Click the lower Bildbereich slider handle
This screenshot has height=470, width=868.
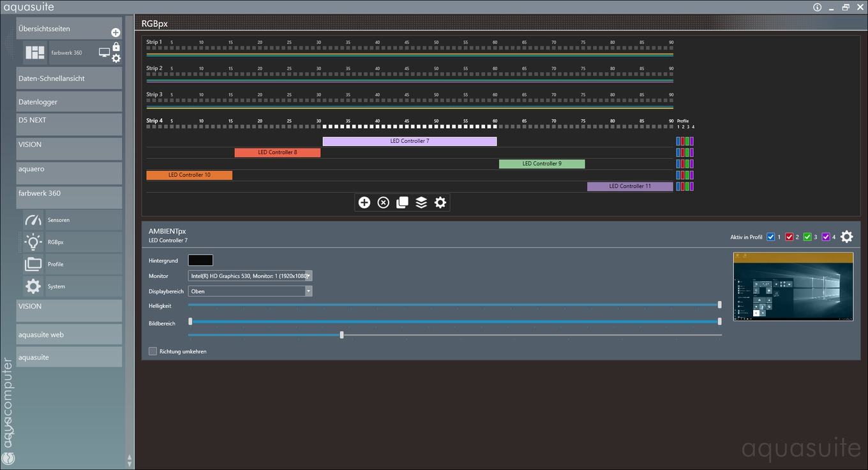coord(341,335)
